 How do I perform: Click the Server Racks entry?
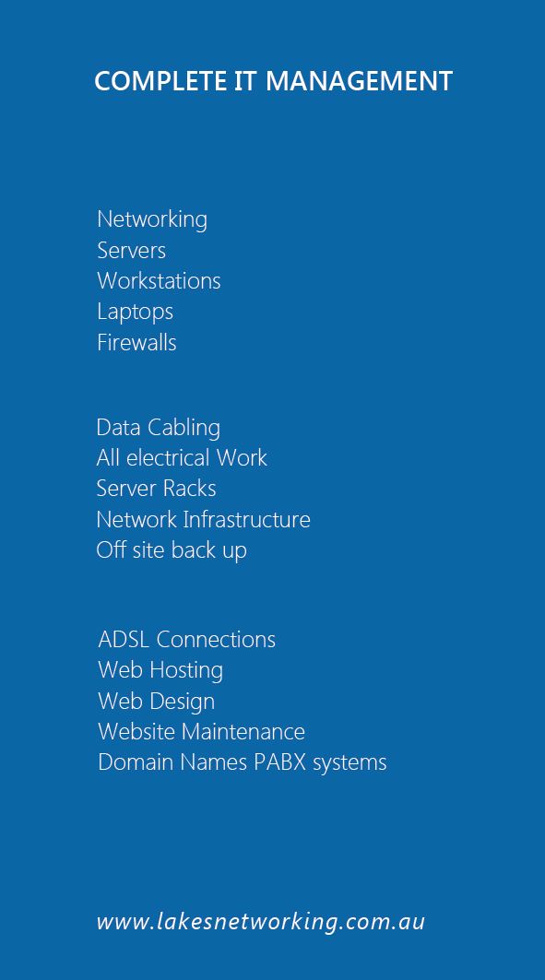pyautogui.click(x=156, y=488)
